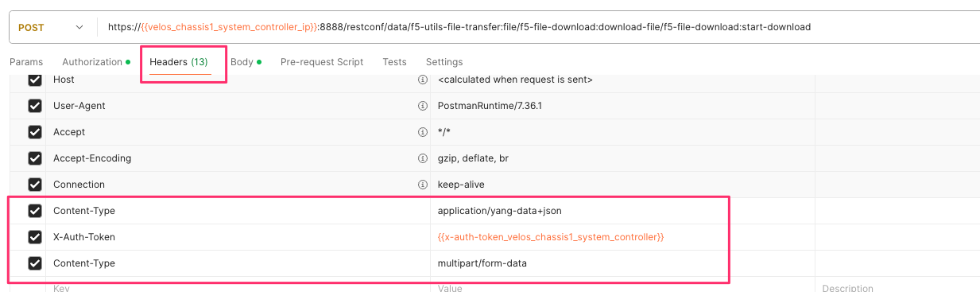Switch to the Body tab

[x=246, y=62]
